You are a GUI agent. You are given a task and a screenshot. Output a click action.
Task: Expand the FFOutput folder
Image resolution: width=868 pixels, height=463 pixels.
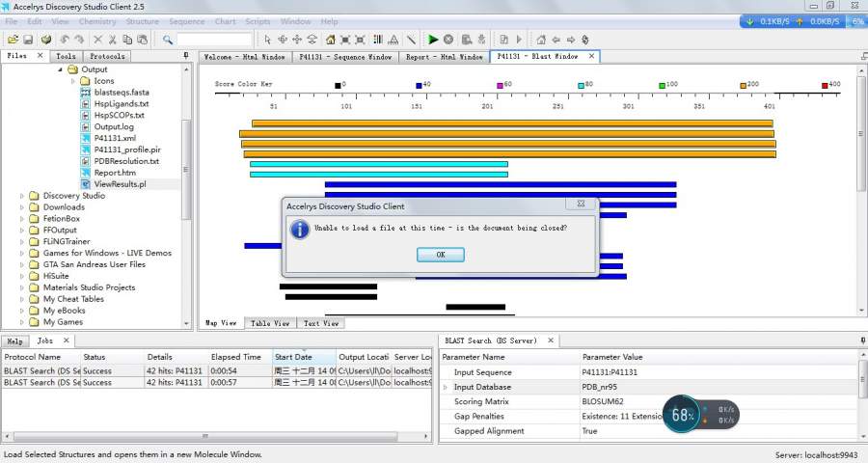pyautogui.click(x=22, y=231)
